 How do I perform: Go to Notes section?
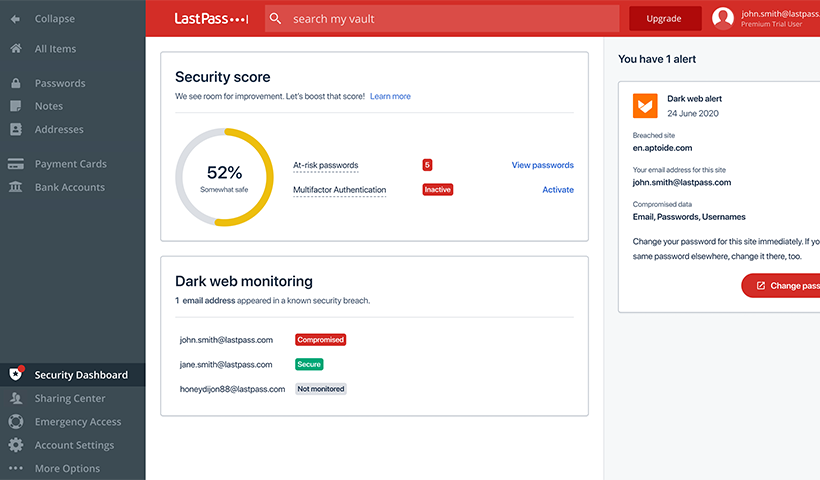(x=49, y=106)
